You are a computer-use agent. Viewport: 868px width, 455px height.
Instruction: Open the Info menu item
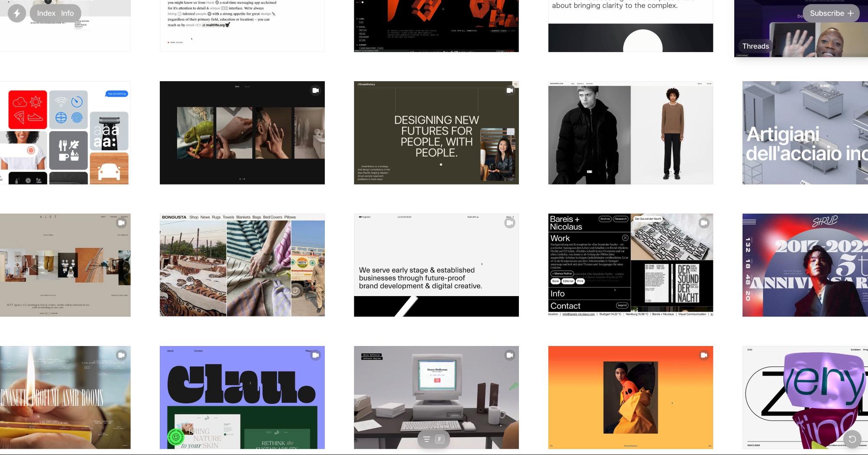[67, 13]
